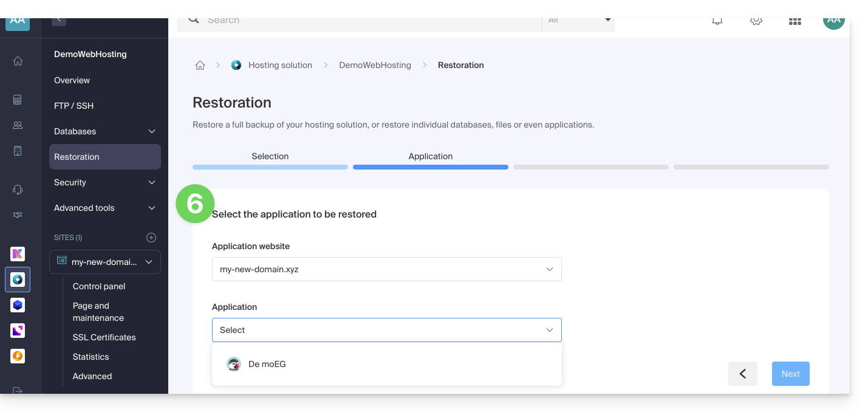Open the orange lightning product icon
Image resolution: width=868 pixels, height=412 pixels.
(18, 356)
